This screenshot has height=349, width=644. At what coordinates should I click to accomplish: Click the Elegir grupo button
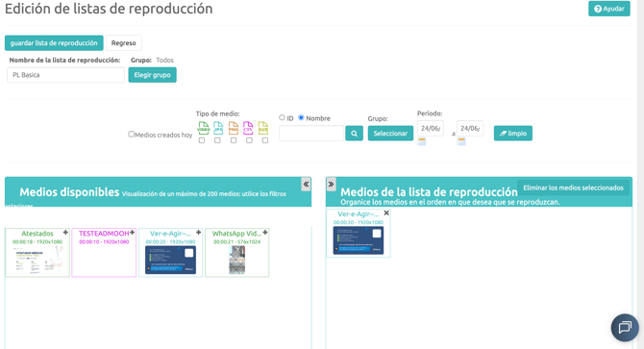coord(153,75)
